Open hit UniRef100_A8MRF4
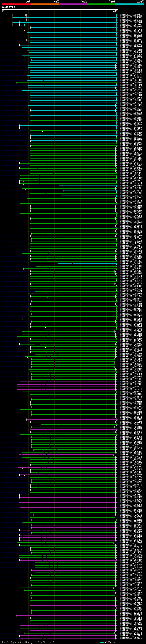Viewport: 146px width, 644px height. pos(131,70)
